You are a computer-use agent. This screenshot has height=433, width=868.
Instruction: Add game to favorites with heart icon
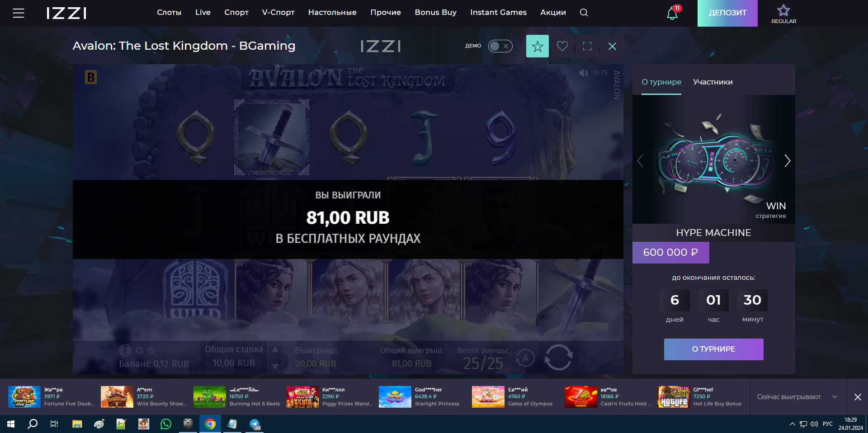pyautogui.click(x=562, y=46)
